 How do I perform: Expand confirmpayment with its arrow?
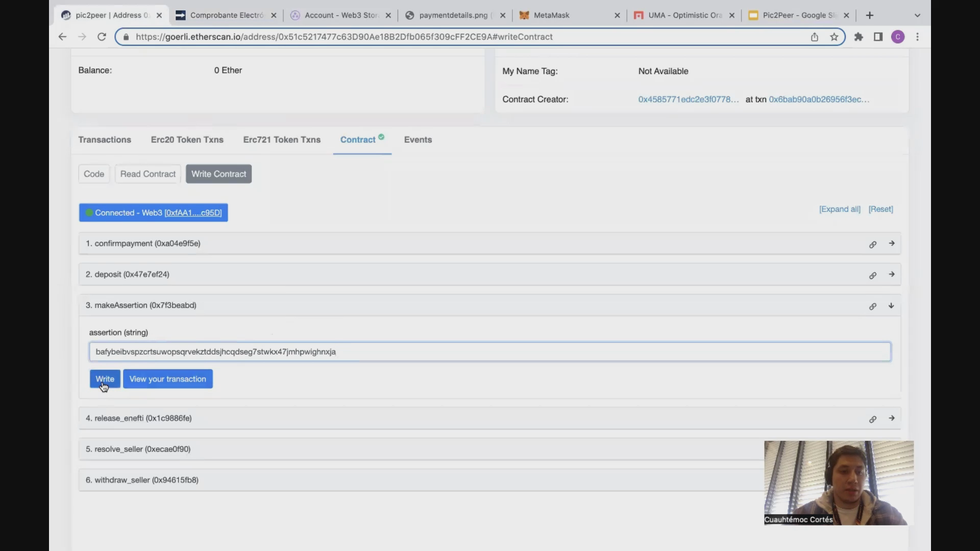click(892, 243)
